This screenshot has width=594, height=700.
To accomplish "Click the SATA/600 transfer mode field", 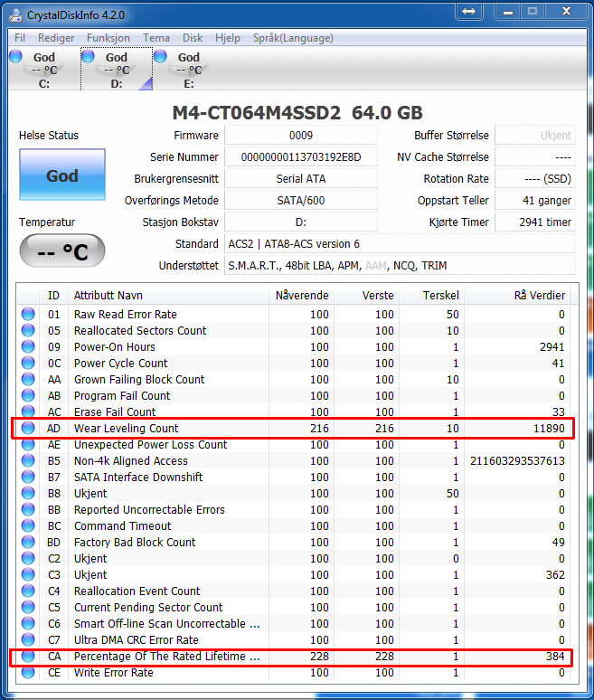I will (x=301, y=201).
